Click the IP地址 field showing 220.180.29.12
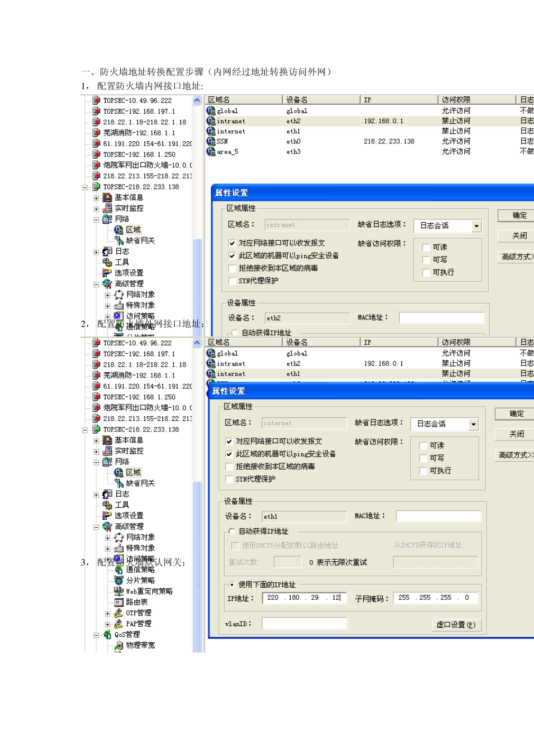The width and height of the screenshot is (534, 756). [x=304, y=598]
